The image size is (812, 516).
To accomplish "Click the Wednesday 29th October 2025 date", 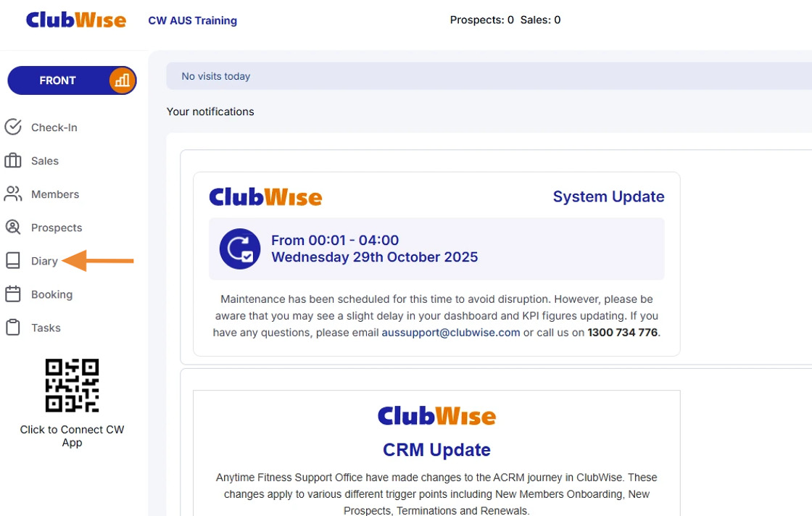I will click(x=374, y=257).
